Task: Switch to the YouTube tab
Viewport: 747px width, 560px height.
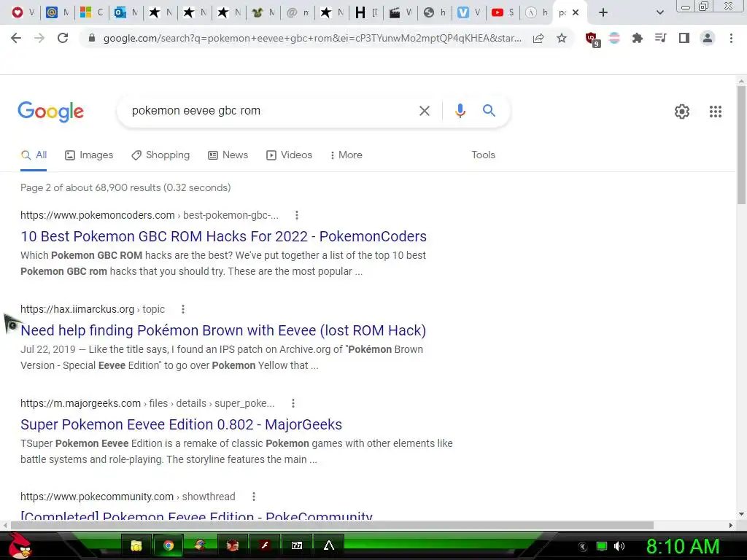Action: coord(502,12)
